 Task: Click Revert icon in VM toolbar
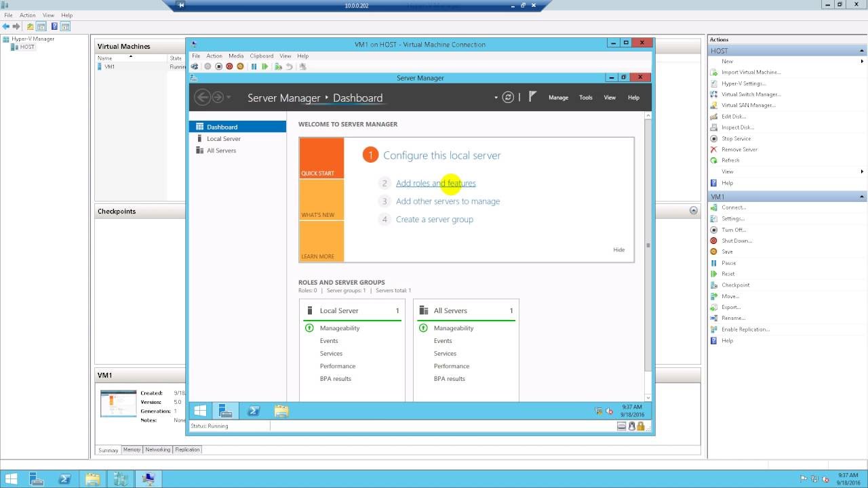[x=289, y=66]
